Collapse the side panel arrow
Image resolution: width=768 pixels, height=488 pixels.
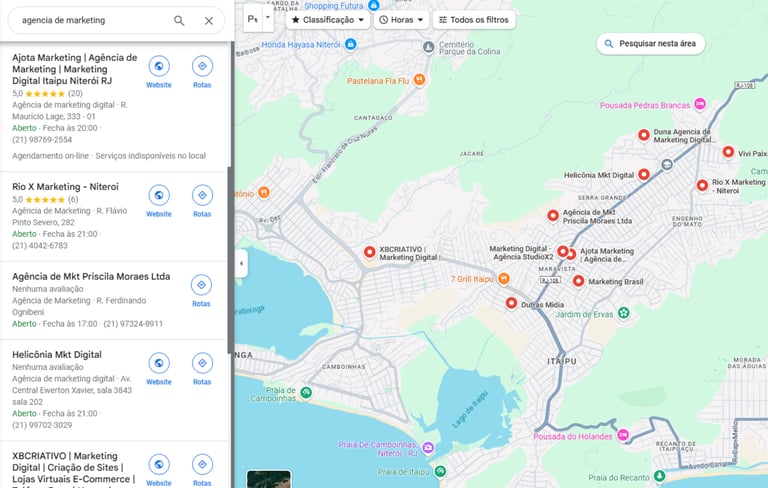tap(241, 263)
